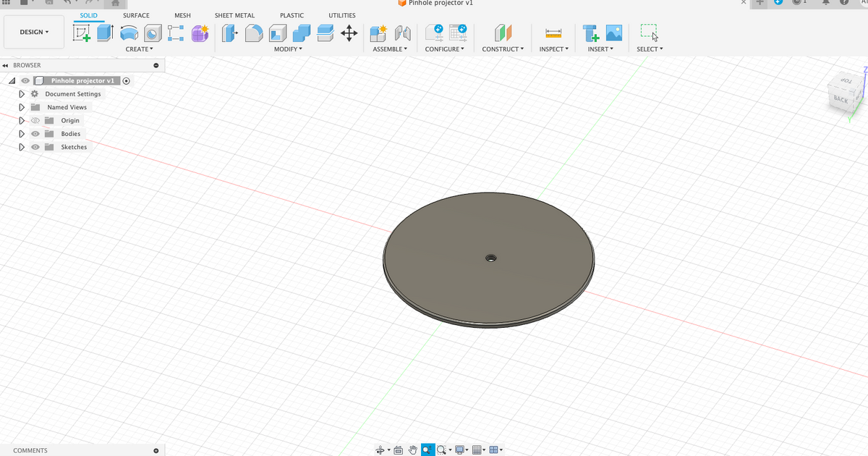Viewport: 868px width, 456px height.
Task: Open the Create Form tool
Action: click(200, 33)
